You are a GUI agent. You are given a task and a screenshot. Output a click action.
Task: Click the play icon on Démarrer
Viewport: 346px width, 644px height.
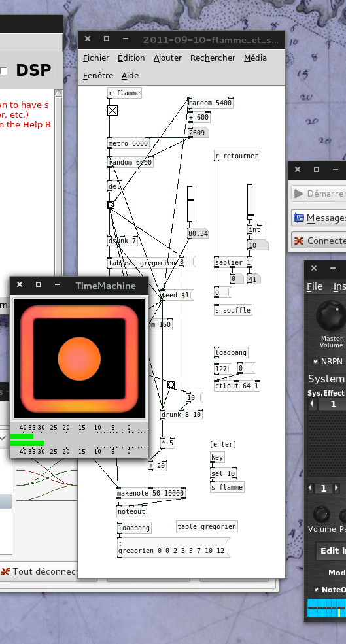pyautogui.click(x=299, y=194)
